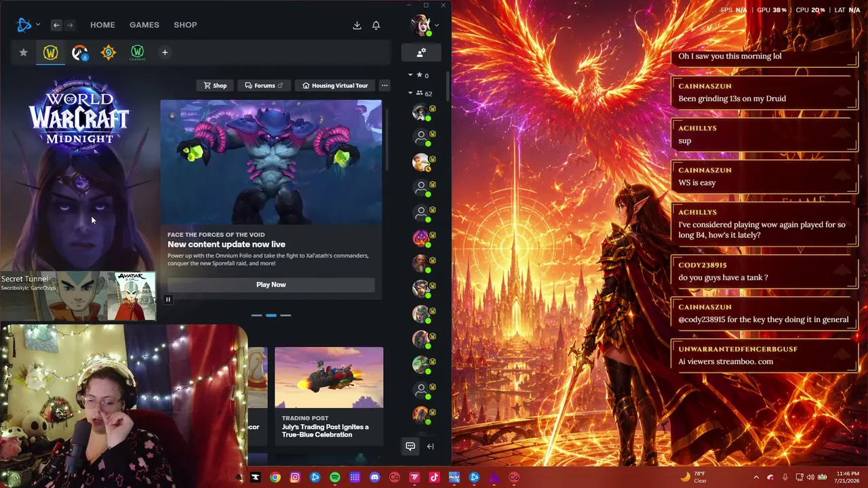Open Google Chrome from the taskbar
Viewport: 868px width, 488px height.
pos(275,477)
